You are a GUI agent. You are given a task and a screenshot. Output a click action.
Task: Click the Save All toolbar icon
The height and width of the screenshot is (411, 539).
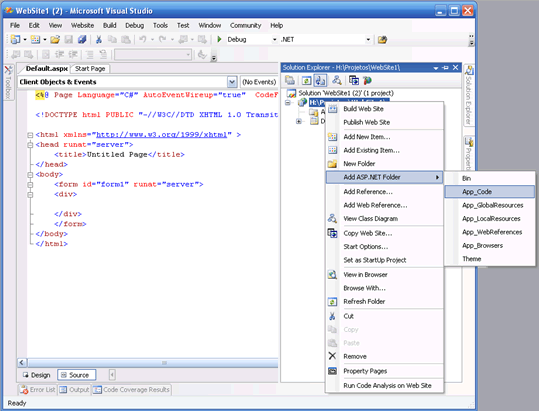point(82,40)
